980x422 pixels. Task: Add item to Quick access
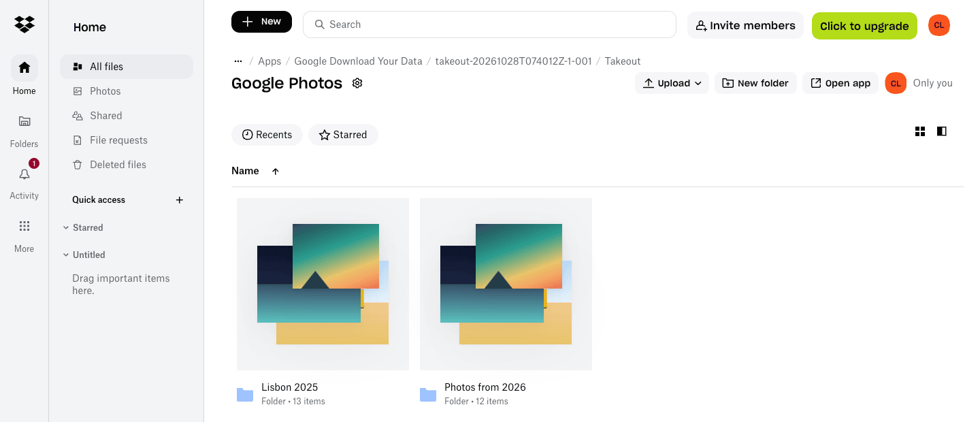tap(180, 200)
